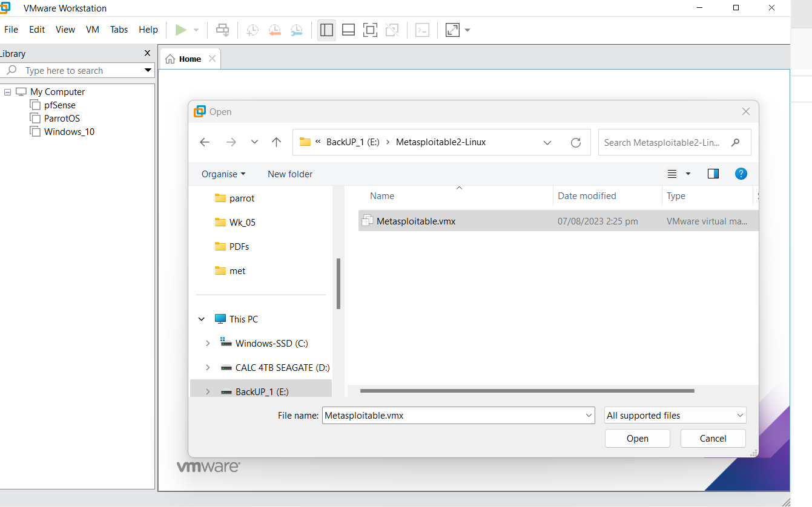Sort by the Type column header
The height and width of the screenshot is (507, 812).
click(x=676, y=196)
